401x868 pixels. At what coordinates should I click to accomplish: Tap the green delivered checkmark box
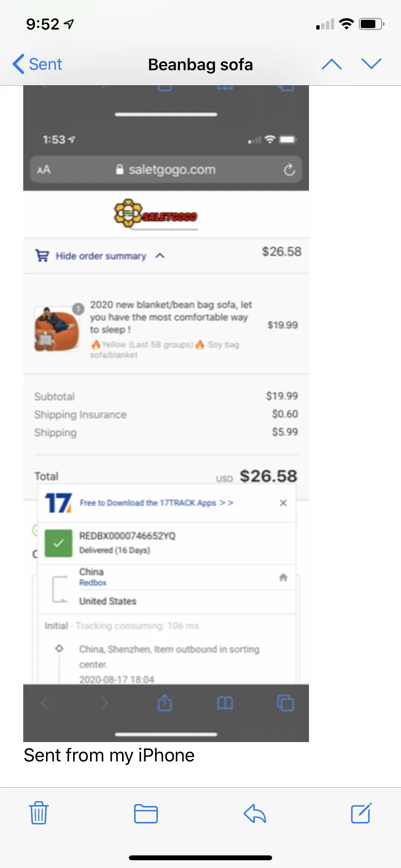(x=59, y=543)
